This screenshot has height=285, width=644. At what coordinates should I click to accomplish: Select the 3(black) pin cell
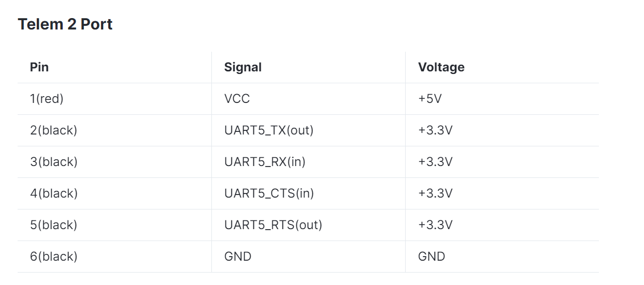click(53, 162)
